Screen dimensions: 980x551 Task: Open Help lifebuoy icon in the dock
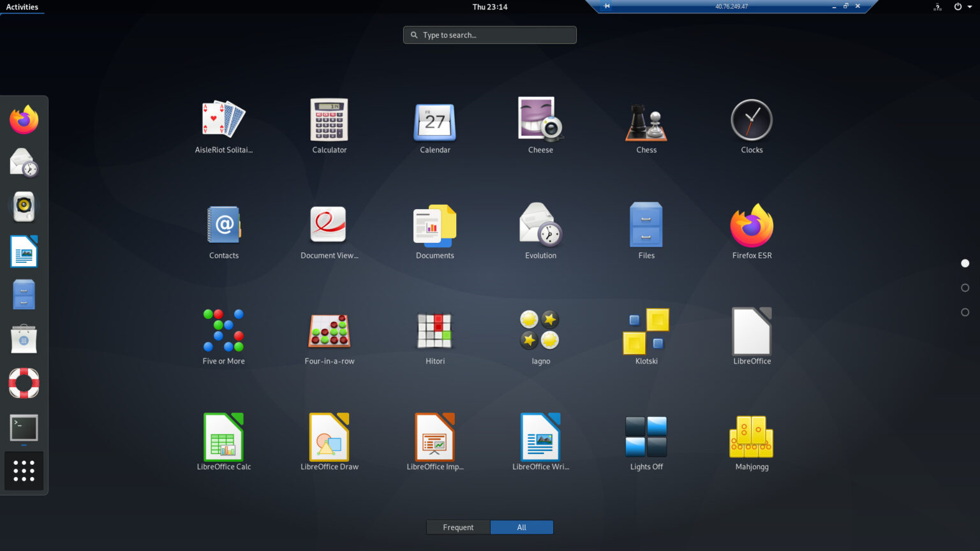pos(24,383)
